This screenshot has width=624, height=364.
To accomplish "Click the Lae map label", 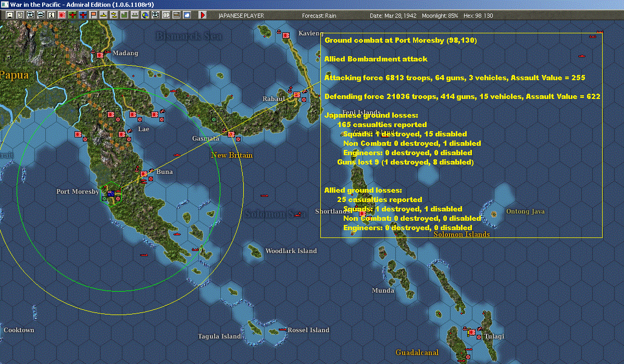I will coord(144,129).
